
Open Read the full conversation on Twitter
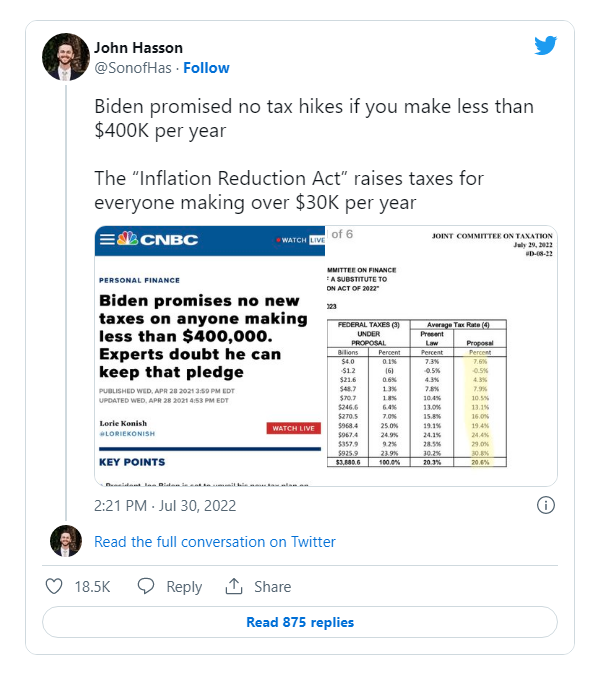(x=215, y=542)
